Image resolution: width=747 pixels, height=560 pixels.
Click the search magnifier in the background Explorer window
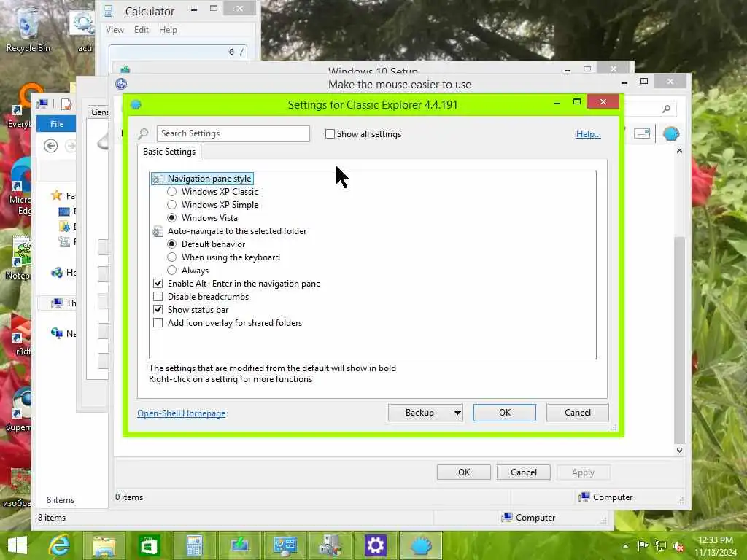click(x=667, y=109)
